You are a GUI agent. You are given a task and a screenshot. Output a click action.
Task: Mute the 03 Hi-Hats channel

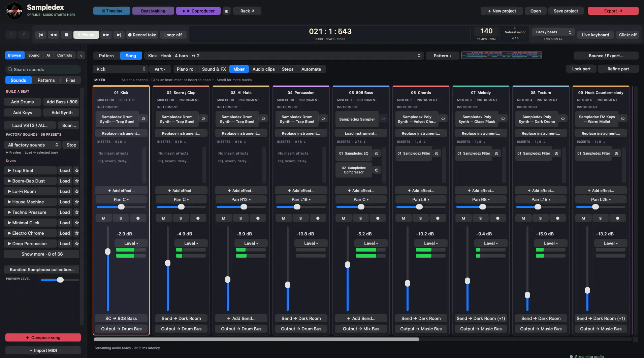click(x=224, y=218)
